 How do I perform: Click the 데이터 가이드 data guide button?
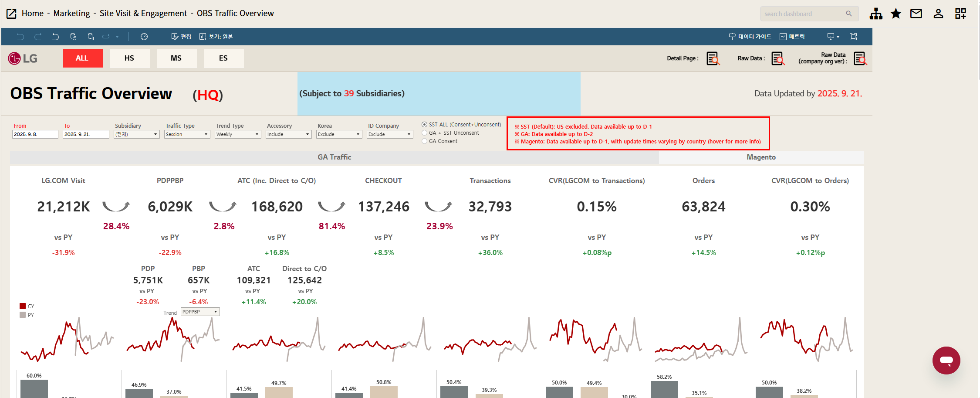[750, 37]
